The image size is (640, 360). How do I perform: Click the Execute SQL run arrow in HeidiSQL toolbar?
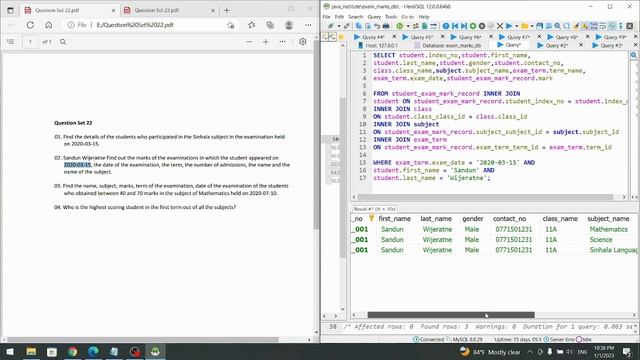coord(509,26)
